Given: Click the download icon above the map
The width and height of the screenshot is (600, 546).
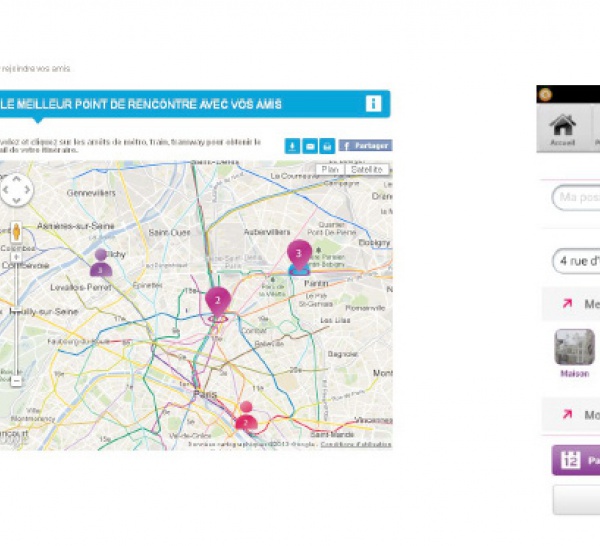Looking at the screenshot, I should (292, 146).
